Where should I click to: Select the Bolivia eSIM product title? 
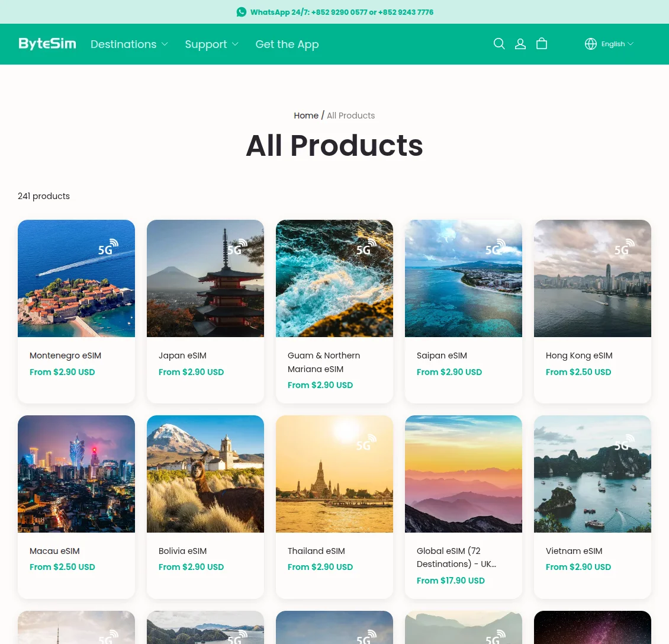point(182,551)
